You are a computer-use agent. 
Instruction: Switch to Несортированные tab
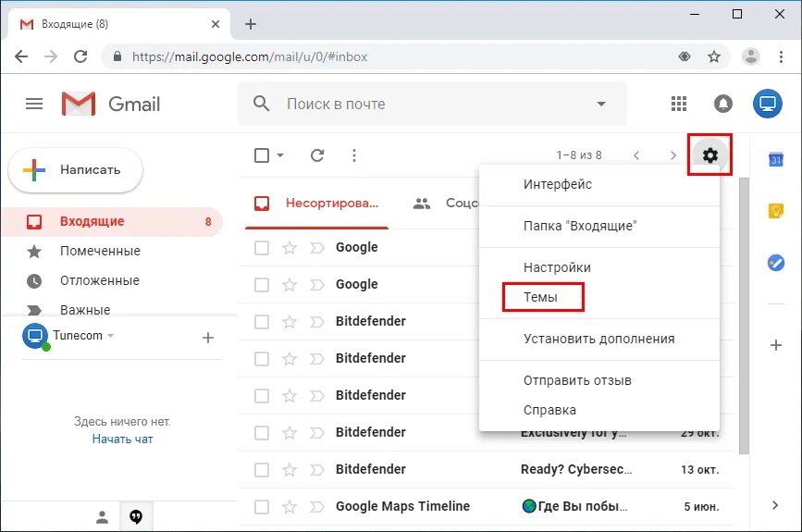[317, 204]
